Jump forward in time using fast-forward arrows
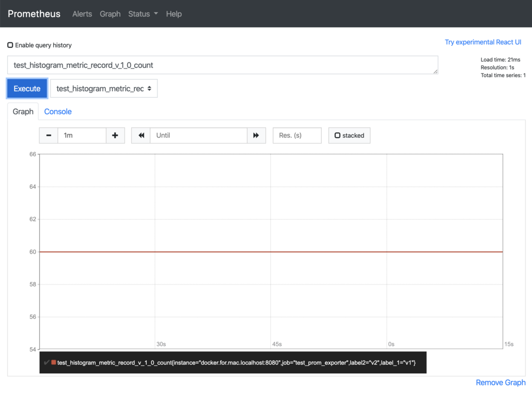The height and width of the screenshot is (393, 532). pos(256,135)
